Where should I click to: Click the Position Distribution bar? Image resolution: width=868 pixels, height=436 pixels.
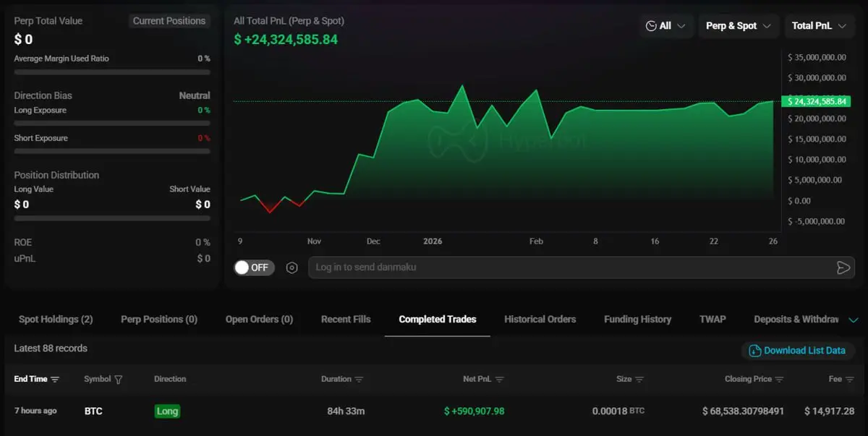click(112, 218)
